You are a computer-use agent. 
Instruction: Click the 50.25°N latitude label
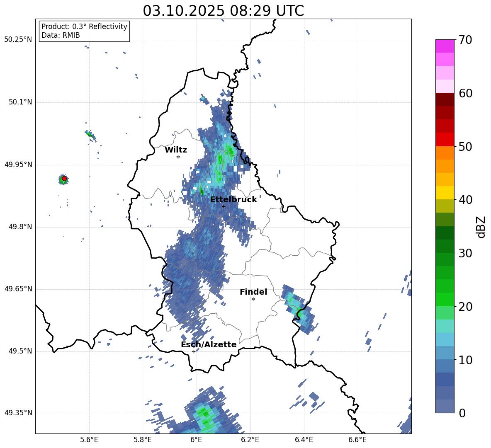pos(18,40)
